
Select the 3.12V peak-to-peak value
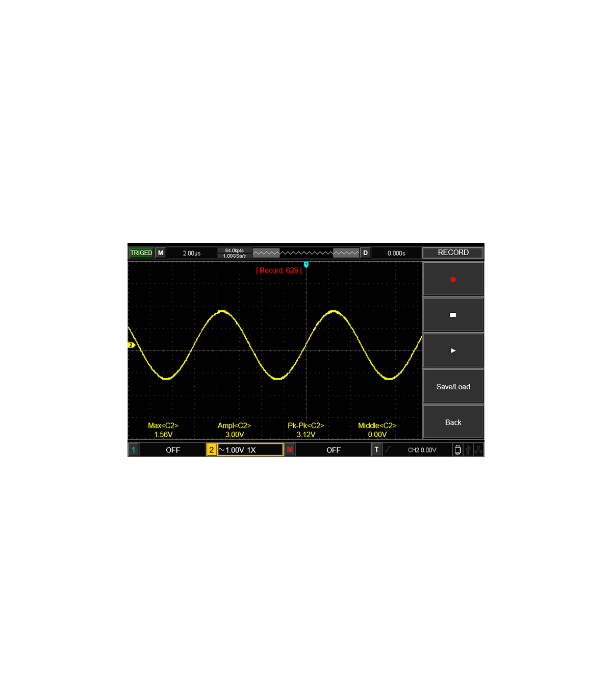(x=306, y=435)
